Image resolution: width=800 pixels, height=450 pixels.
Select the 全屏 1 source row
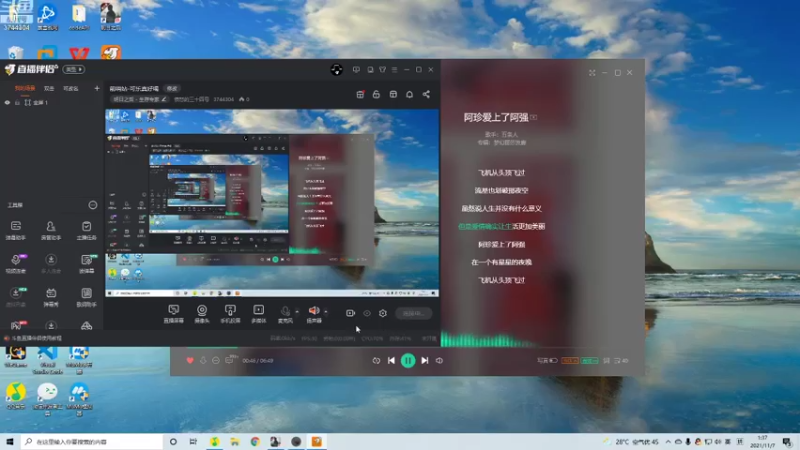[x=51, y=103]
